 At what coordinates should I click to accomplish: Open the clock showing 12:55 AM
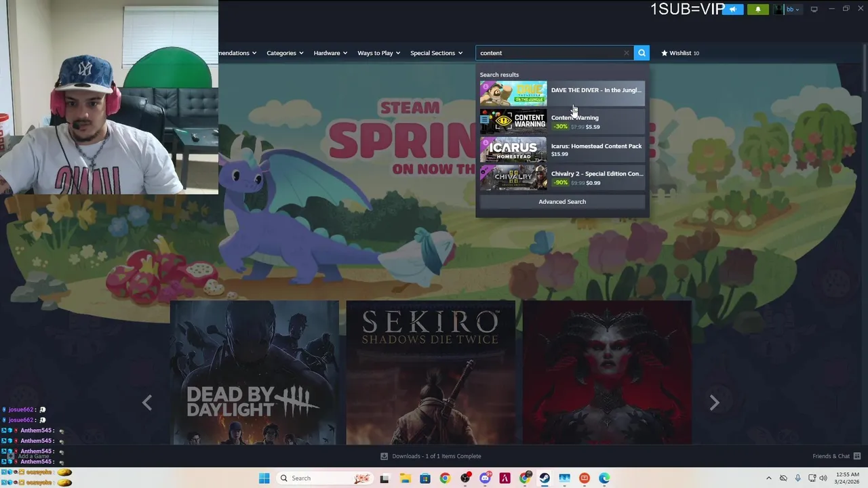click(848, 479)
